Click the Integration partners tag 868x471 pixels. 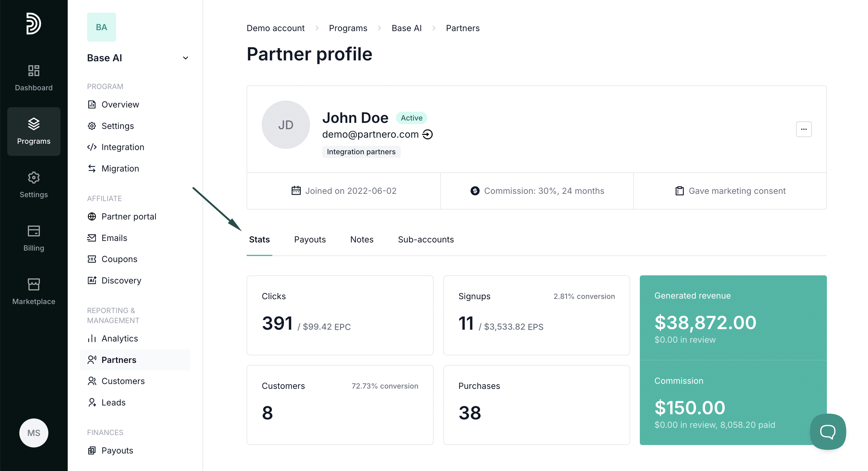pyautogui.click(x=361, y=152)
